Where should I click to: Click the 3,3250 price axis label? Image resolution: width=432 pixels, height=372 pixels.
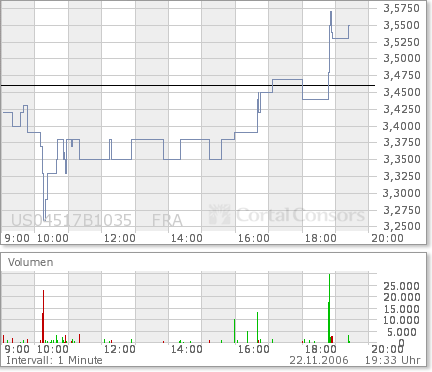click(402, 176)
